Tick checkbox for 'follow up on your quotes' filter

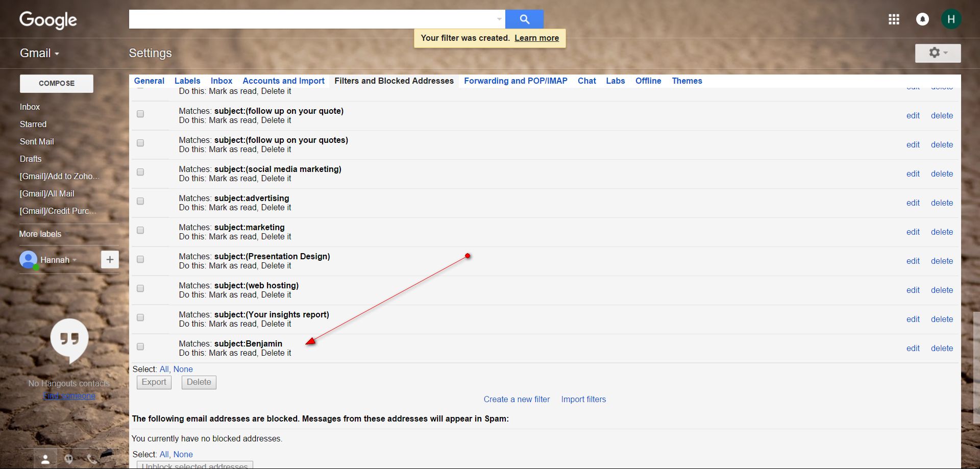pos(140,143)
